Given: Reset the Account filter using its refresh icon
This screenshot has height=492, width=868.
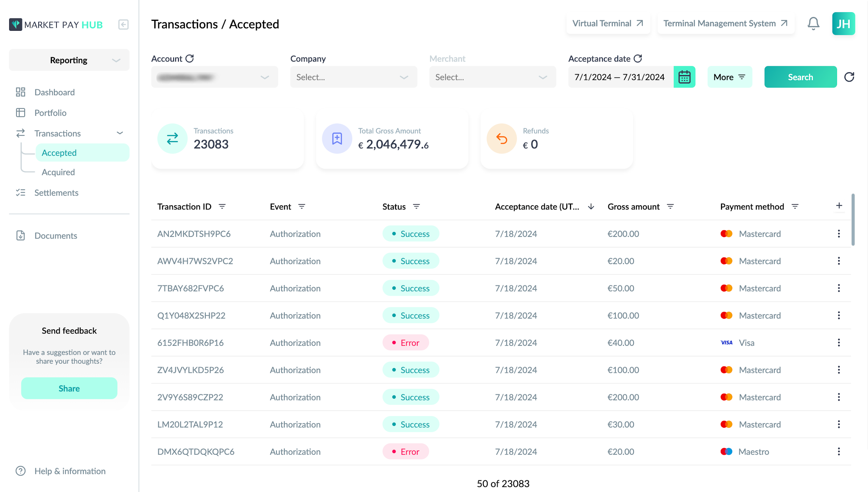Looking at the screenshot, I should pos(190,58).
